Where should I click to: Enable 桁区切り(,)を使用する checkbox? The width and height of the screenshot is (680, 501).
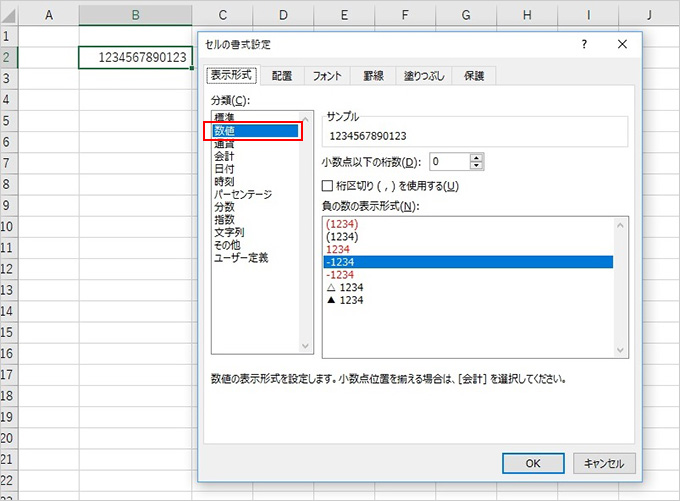(328, 185)
